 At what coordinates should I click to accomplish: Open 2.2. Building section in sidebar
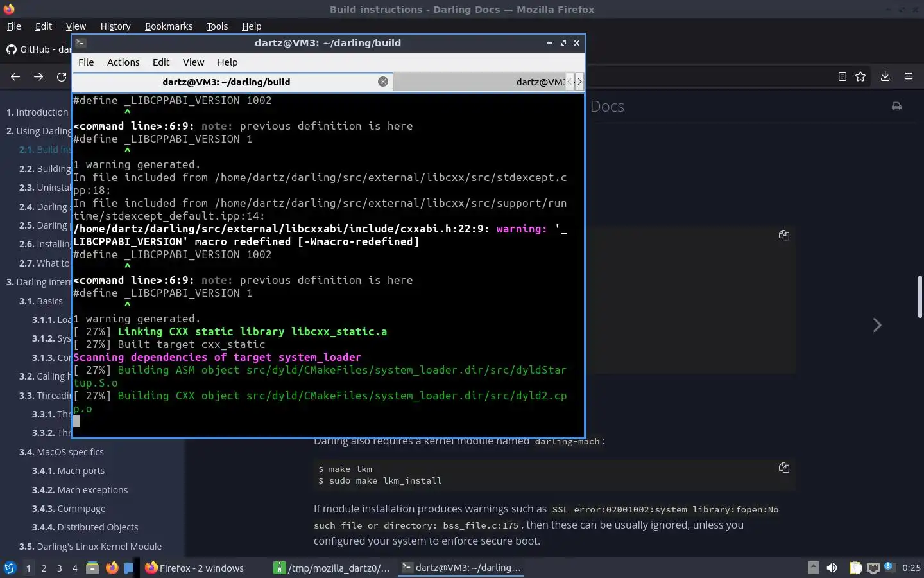[45, 169]
